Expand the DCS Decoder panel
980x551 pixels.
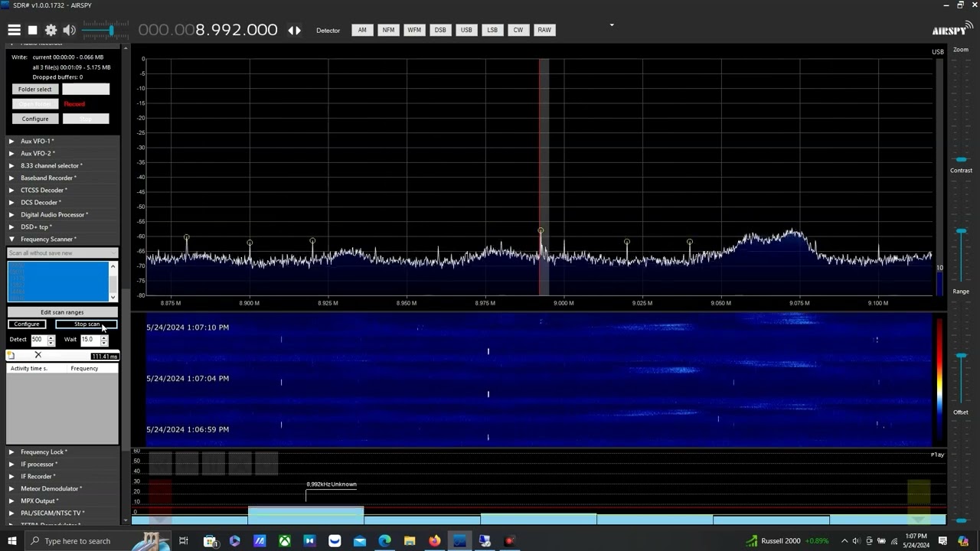tap(63, 202)
